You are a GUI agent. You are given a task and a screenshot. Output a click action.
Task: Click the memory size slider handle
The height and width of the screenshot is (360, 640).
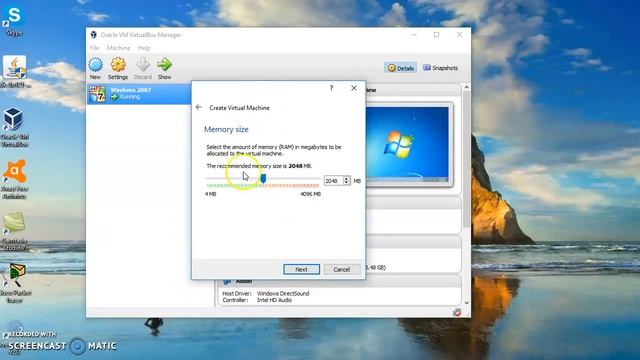[x=263, y=178]
